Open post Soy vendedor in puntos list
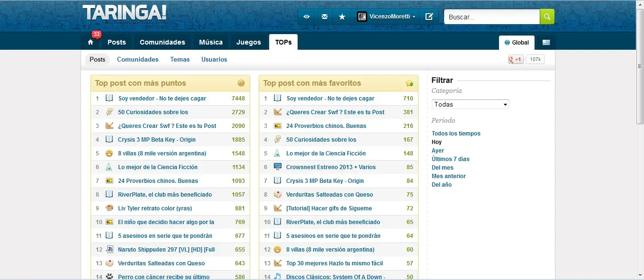 tap(162, 99)
